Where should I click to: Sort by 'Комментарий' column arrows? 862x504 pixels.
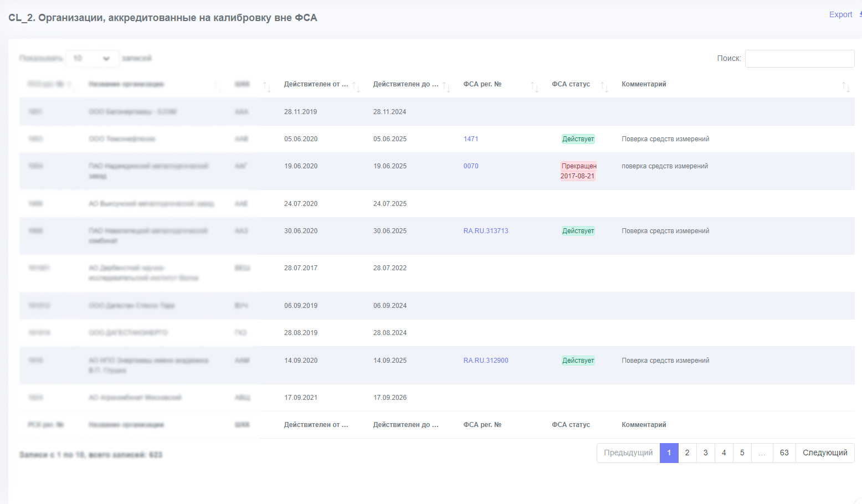coord(846,87)
